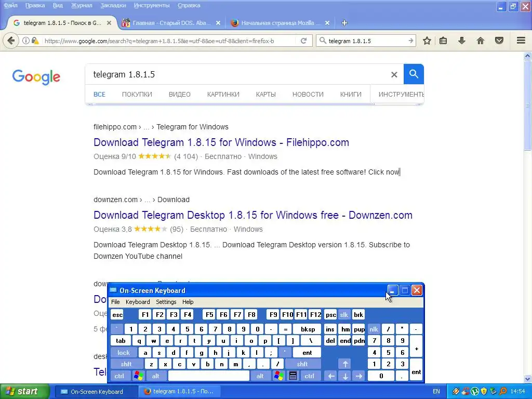
Task: Switch to ПОКУПКИ search tab
Action: pyautogui.click(x=137, y=95)
